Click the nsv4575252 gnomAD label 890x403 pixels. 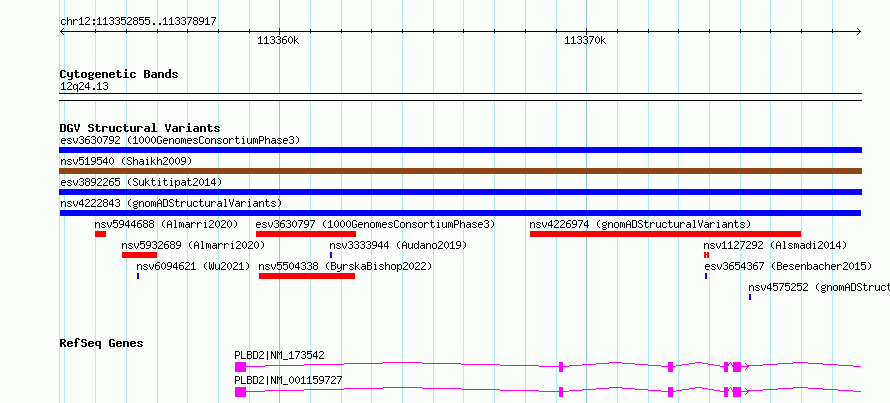click(818, 287)
